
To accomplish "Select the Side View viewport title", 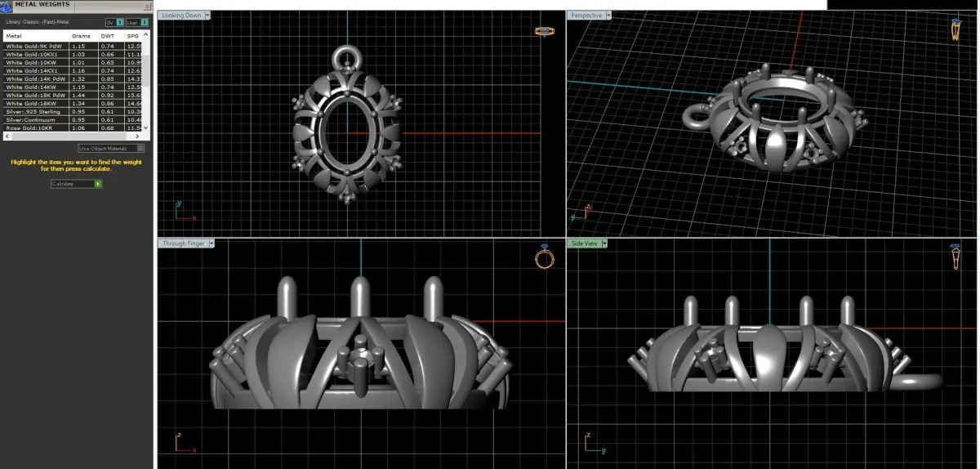I will click(585, 243).
